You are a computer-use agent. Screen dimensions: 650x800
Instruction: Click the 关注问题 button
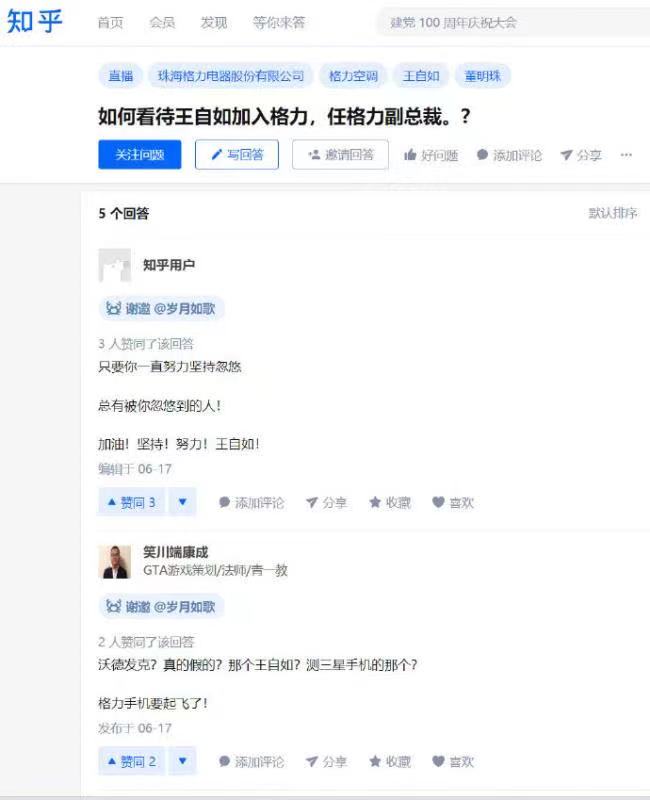click(140, 155)
